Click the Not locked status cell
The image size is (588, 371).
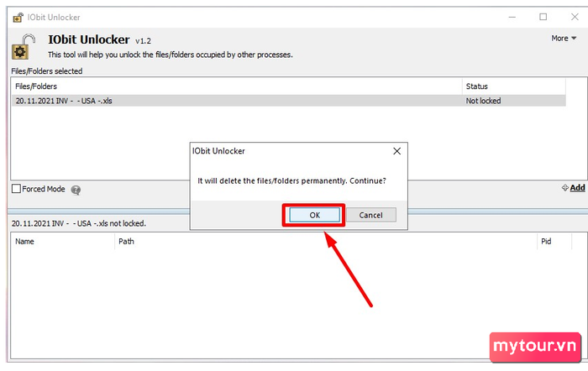coord(483,101)
